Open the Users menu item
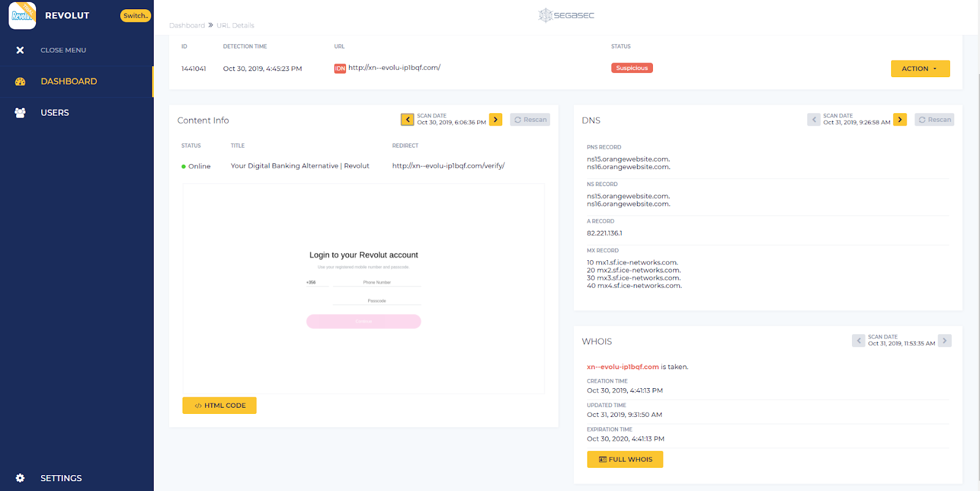Screen dimensions: 980x491 (55, 113)
